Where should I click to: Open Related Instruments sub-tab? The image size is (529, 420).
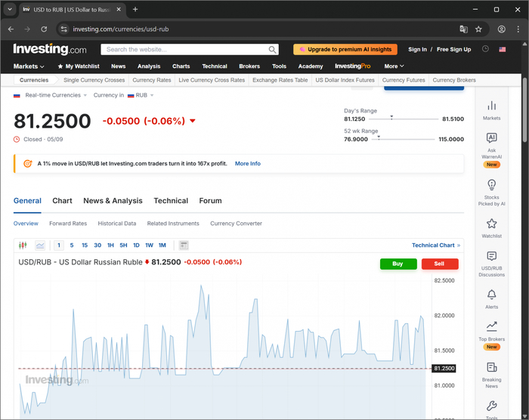tap(173, 224)
